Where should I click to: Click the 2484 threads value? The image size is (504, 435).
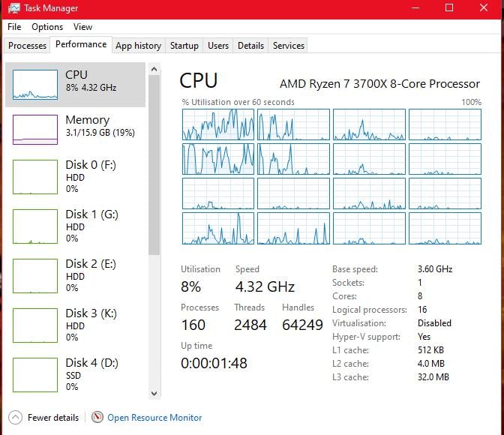coord(250,325)
